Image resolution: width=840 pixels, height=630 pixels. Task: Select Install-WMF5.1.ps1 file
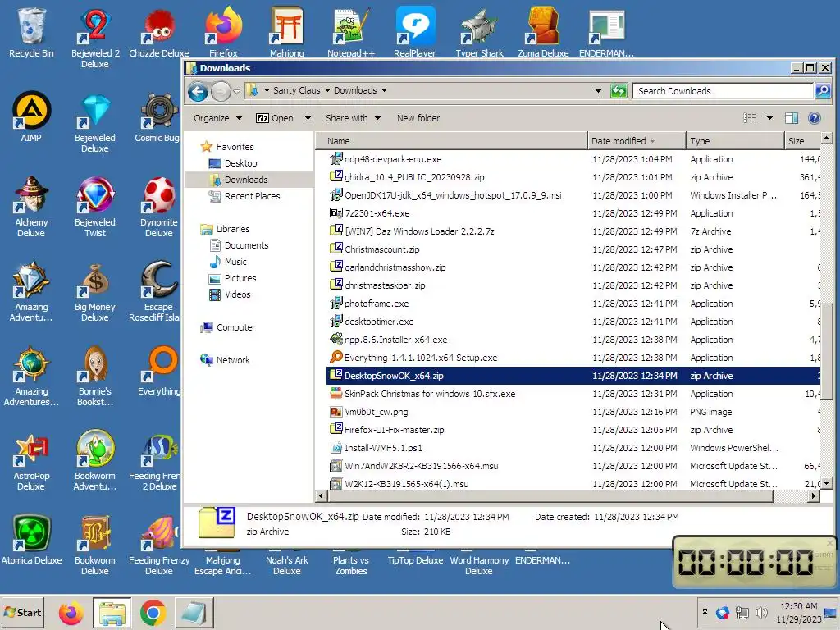click(x=573, y=448)
